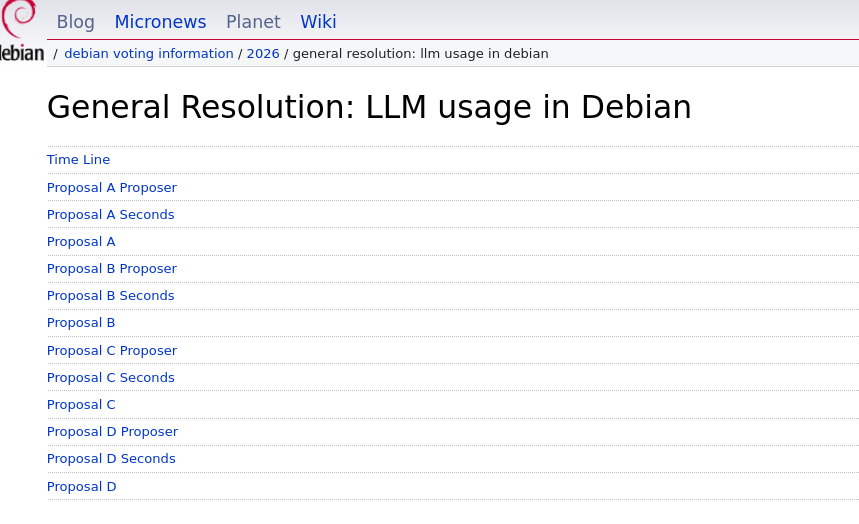Open the Micronews navigation item
This screenshot has width=859, height=524.
click(160, 22)
